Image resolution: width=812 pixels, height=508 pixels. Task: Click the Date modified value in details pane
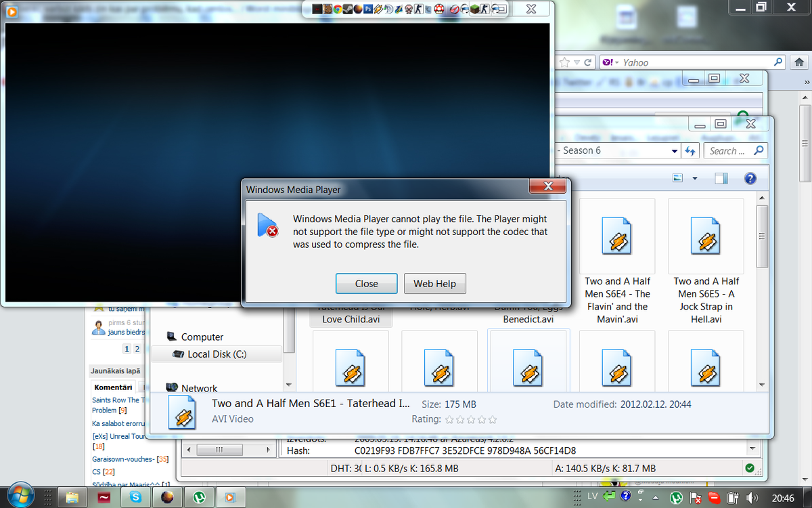[x=656, y=404]
